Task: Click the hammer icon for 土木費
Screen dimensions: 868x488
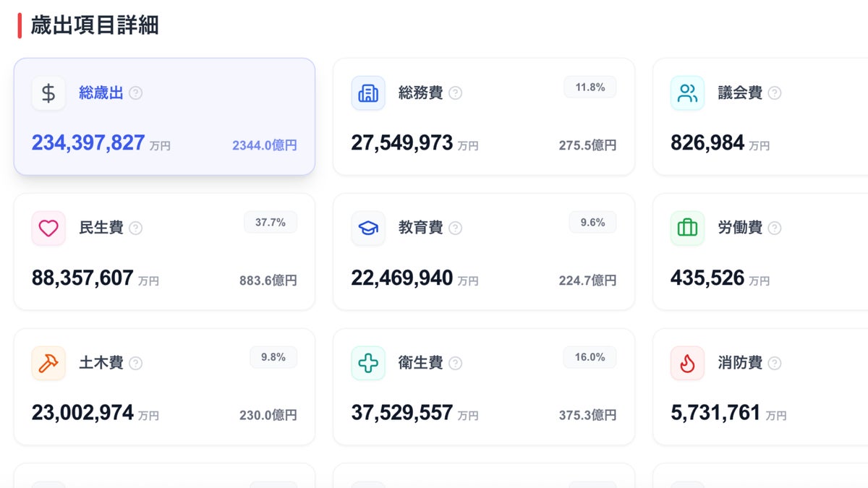Action: coord(48,363)
